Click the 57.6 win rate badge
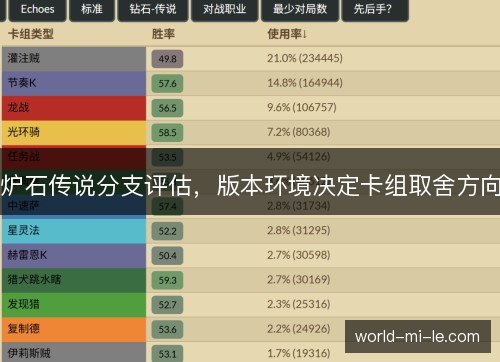This screenshot has height=362, width=500. pos(167,84)
